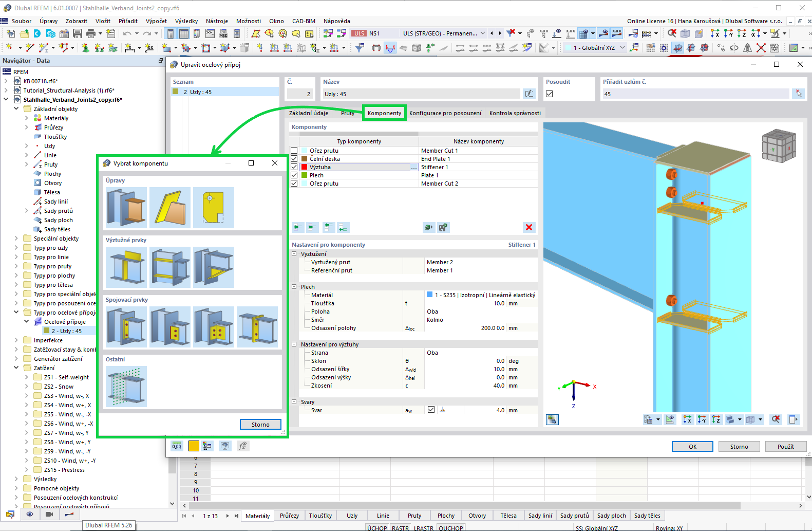
Task: Expand the Materiály tree node
Action: (x=26, y=118)
